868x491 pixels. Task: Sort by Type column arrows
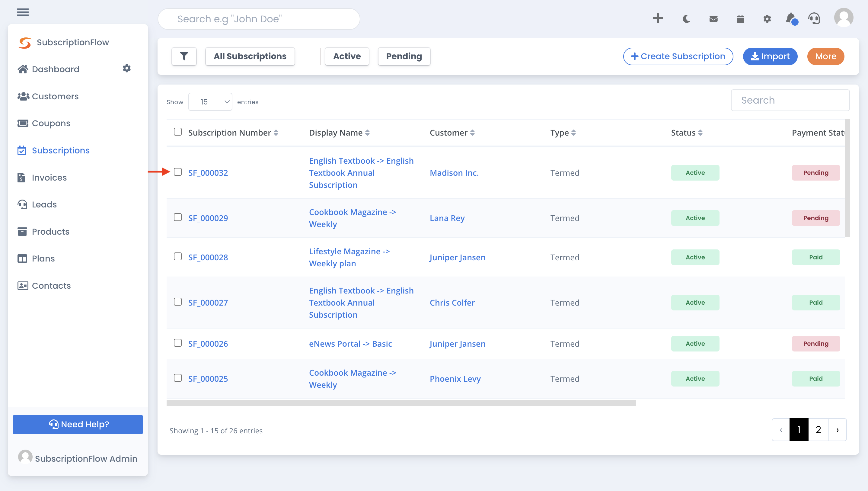[573, 133]
